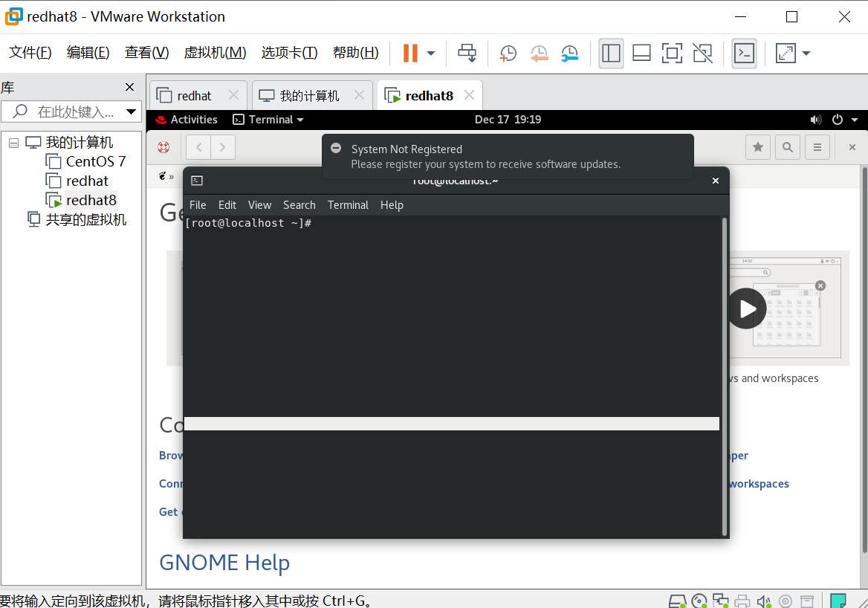Go forward in the Help window
Image resolution: width=868 pixels, height=608 pixels.
pos(223,147)
